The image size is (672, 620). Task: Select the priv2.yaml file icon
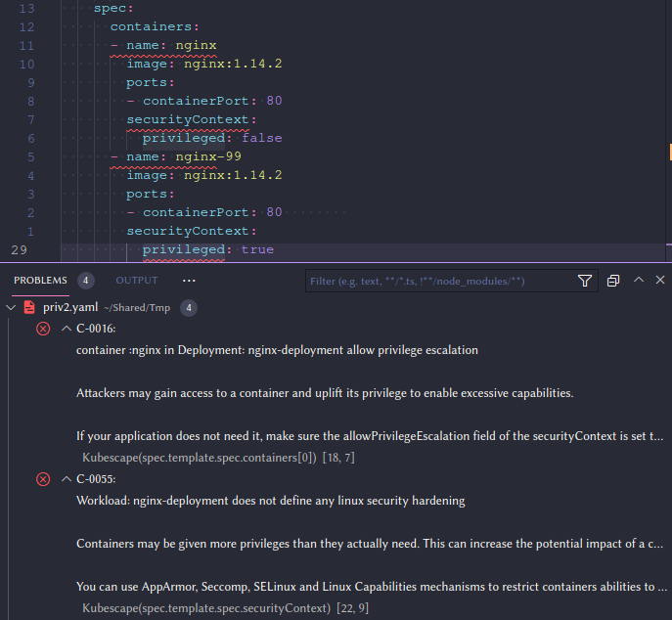tap(29, 307)
